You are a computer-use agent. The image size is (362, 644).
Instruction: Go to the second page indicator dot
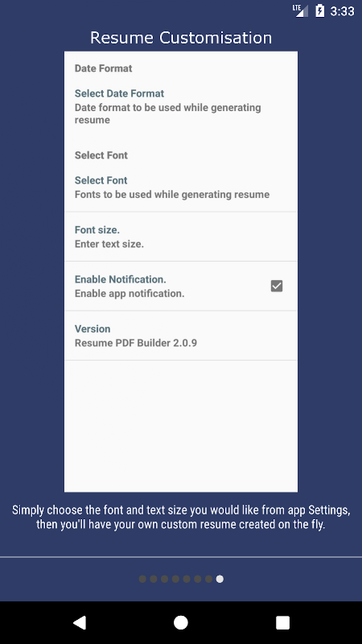point(154,579)
